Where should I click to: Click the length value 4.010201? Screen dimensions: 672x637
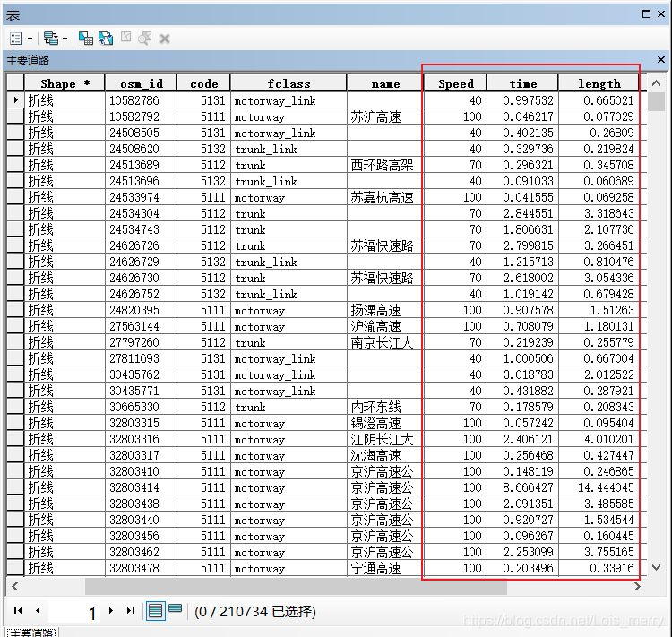[x=599, y=439]
